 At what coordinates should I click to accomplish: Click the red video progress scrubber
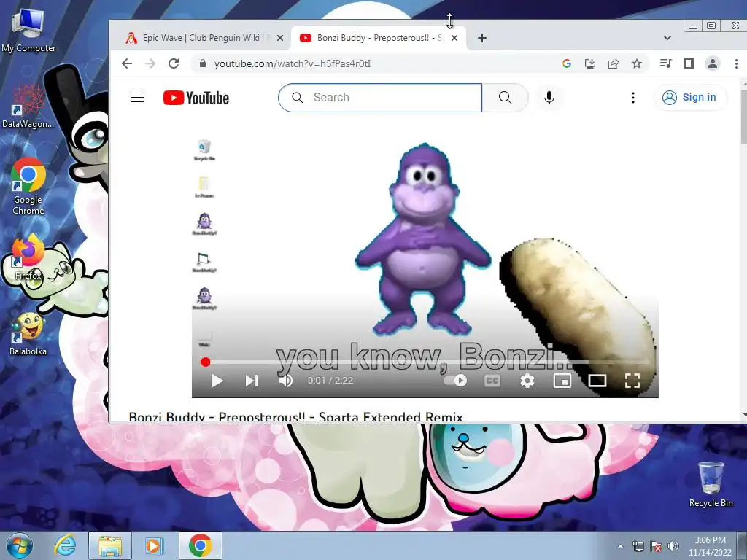pyautogui.click(x=205, y=362)
